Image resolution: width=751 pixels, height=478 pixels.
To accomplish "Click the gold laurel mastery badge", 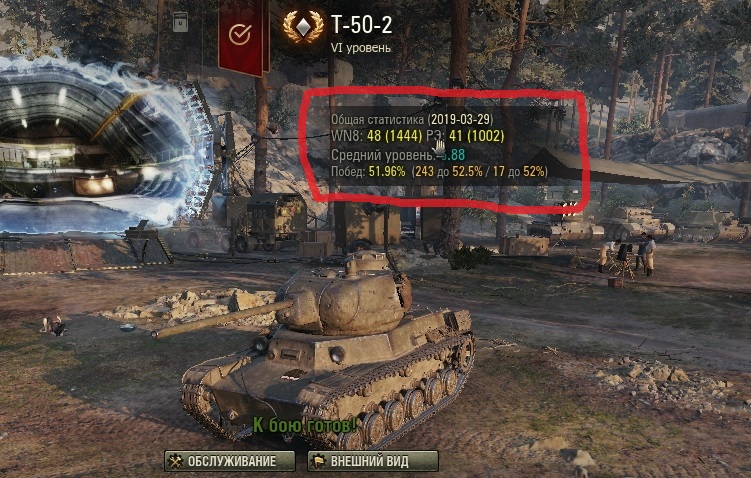I will [x=303, y=27].
